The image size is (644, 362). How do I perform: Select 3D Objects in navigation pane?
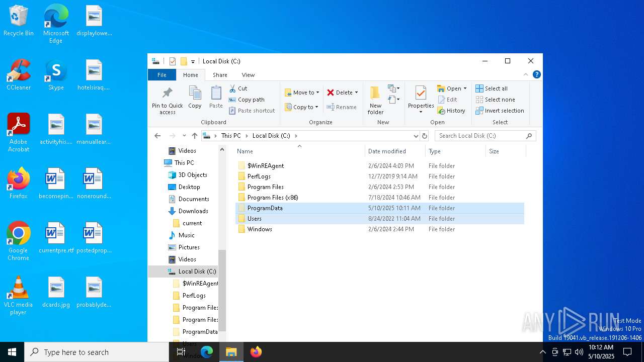[x=192, y=175]
